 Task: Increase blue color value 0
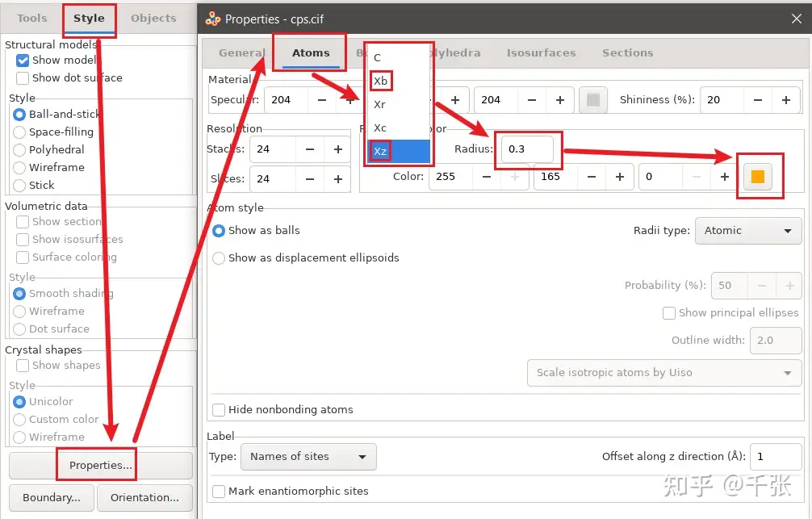point(725,177)
